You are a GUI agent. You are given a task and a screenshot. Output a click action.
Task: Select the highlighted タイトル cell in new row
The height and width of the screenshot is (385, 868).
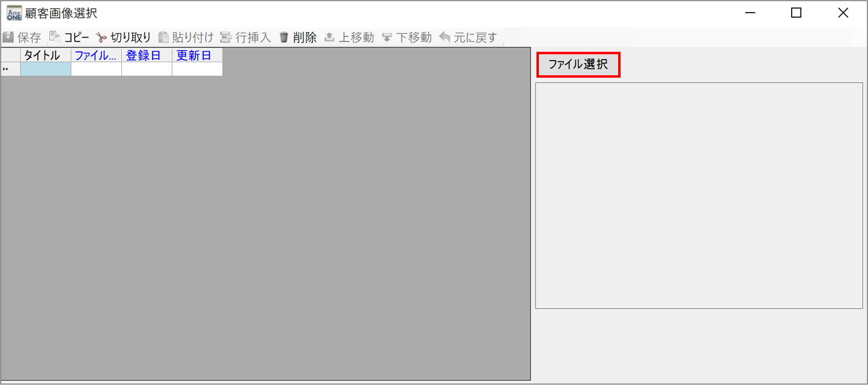pyautogui.click(x=45, y=69)
